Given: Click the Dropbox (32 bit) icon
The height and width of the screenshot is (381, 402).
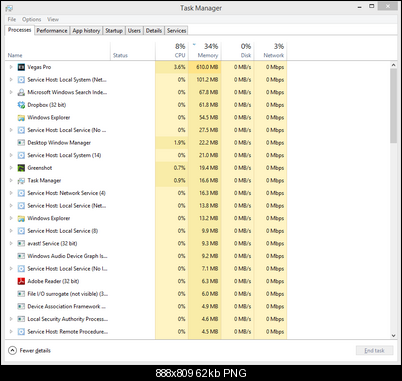Looking at the screenshot, I should pos(21,105).
